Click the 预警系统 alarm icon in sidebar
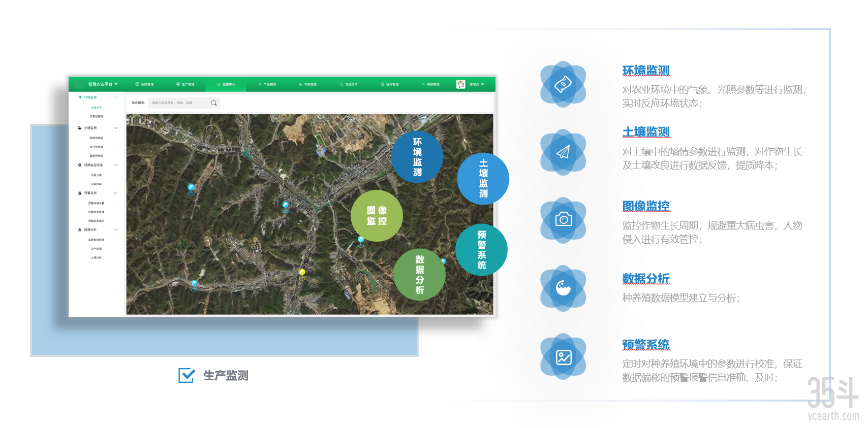This screenshot has height=428, width=868. coord(80,193)
